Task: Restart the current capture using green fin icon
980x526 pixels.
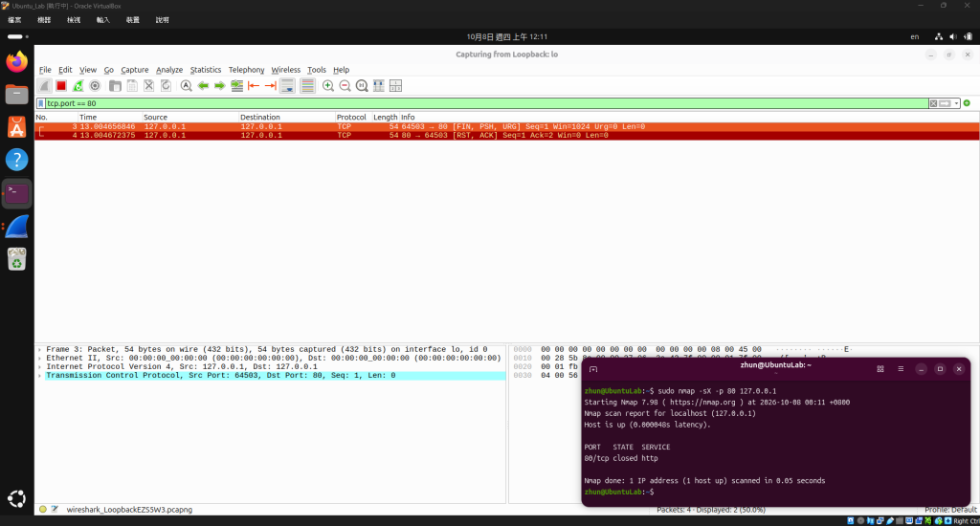Action: tap(78, 85)
